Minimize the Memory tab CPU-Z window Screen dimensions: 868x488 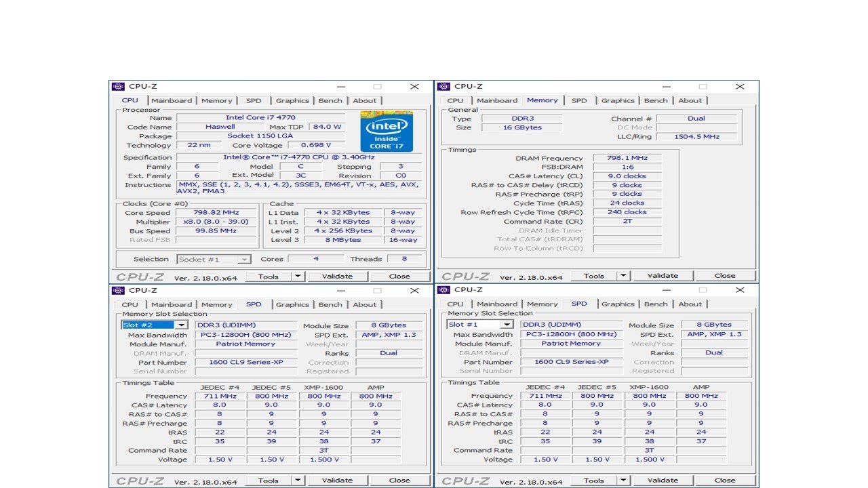(x=667, y=86)
